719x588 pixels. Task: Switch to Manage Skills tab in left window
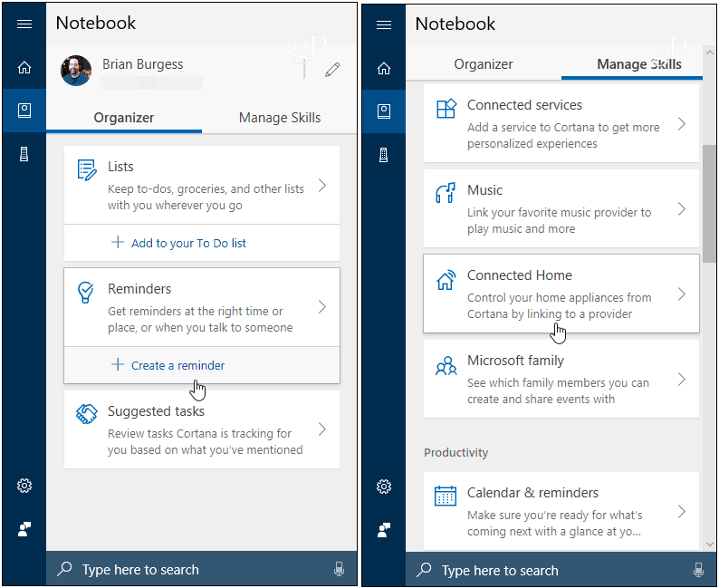[280, 118]
